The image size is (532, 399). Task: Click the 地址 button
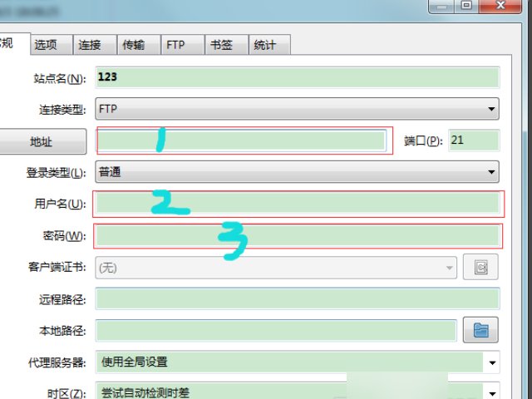(x=42, y=141)
